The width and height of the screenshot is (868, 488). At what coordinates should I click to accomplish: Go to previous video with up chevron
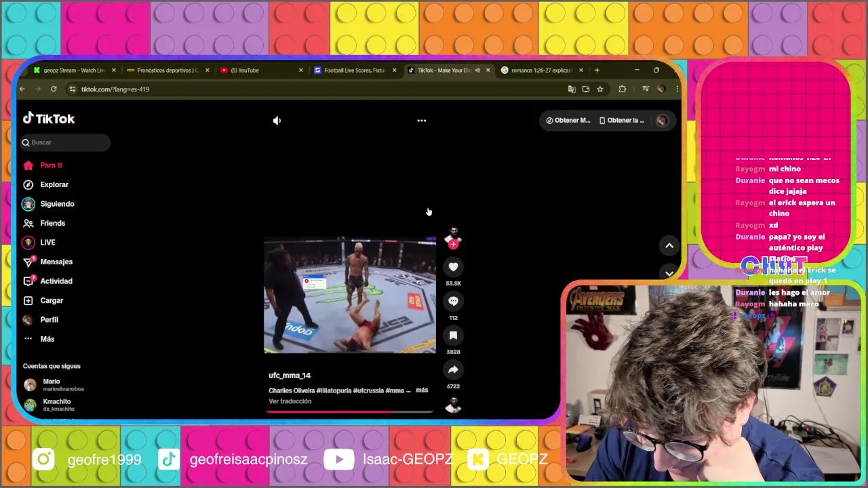(x=669, y=246)
